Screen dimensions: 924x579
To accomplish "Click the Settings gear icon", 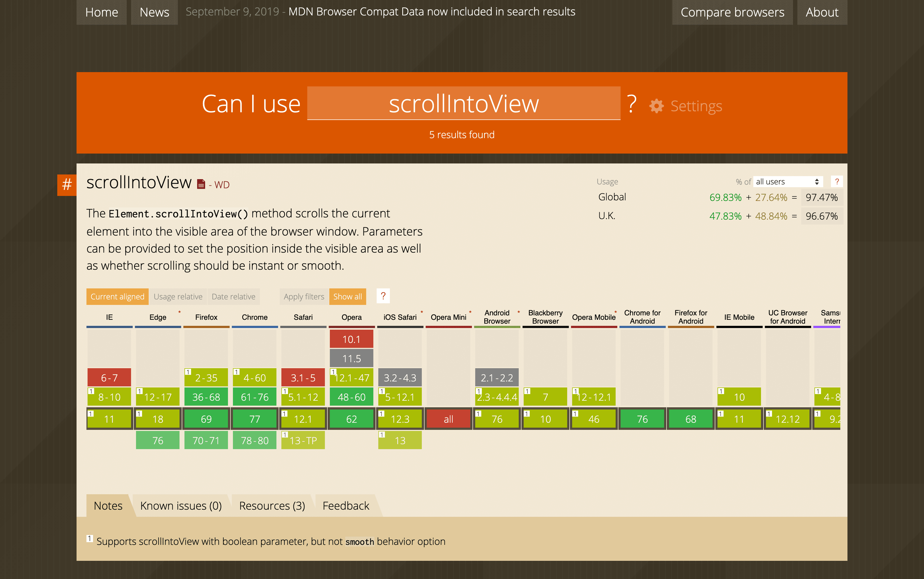I will click(x=656, y=106).
